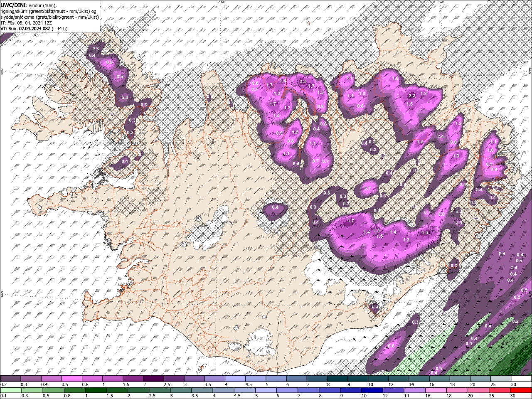Click the greyish-purple 0.2–0.3 snow scale swatch

[x=10, y=379]
